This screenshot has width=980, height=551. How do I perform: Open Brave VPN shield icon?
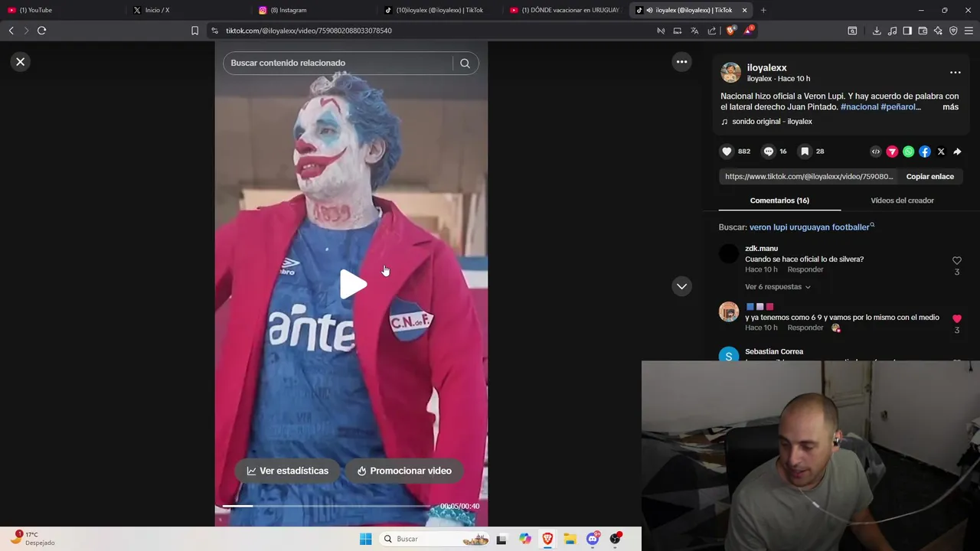tap(953, 31)
